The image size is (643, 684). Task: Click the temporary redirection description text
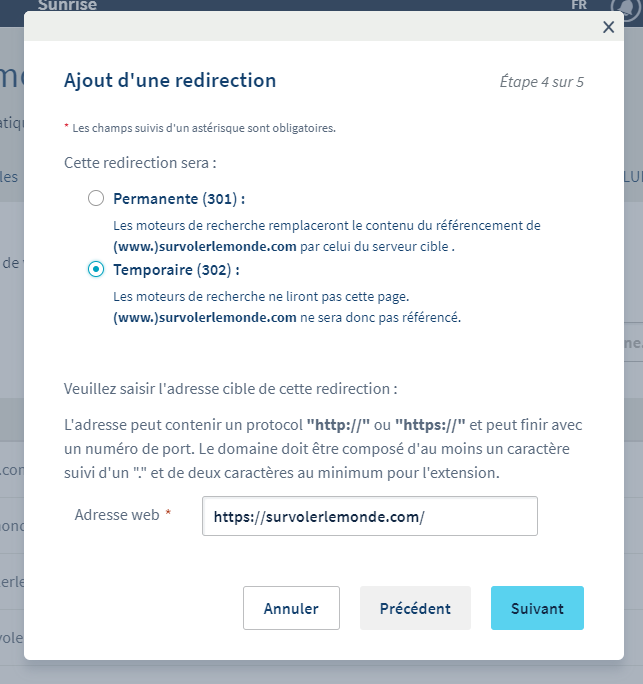(x=286, y=307)
